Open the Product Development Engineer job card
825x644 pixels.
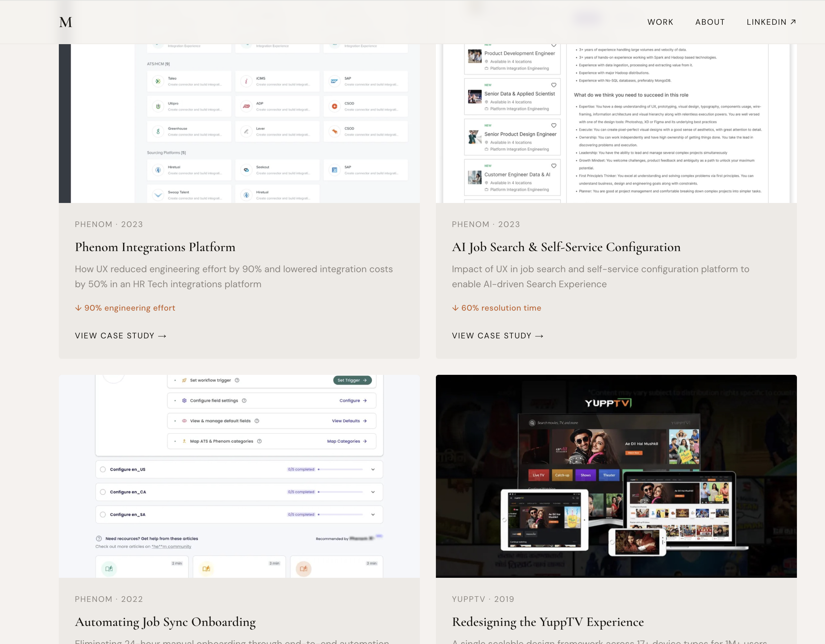click(x=512, y=59)
